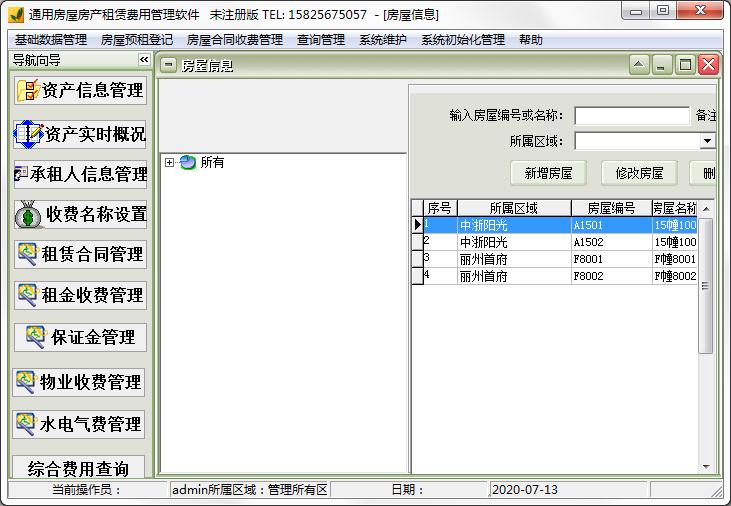Click the vertical scrollbar of the house table
Viewport: 731px width, 506px height.
705,340
